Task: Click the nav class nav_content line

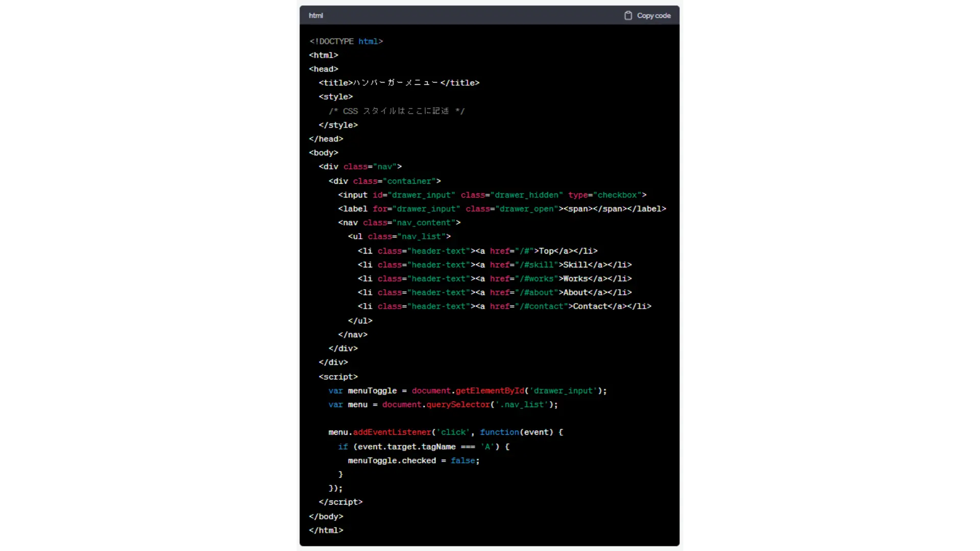Action: click(x=399, y=222)
